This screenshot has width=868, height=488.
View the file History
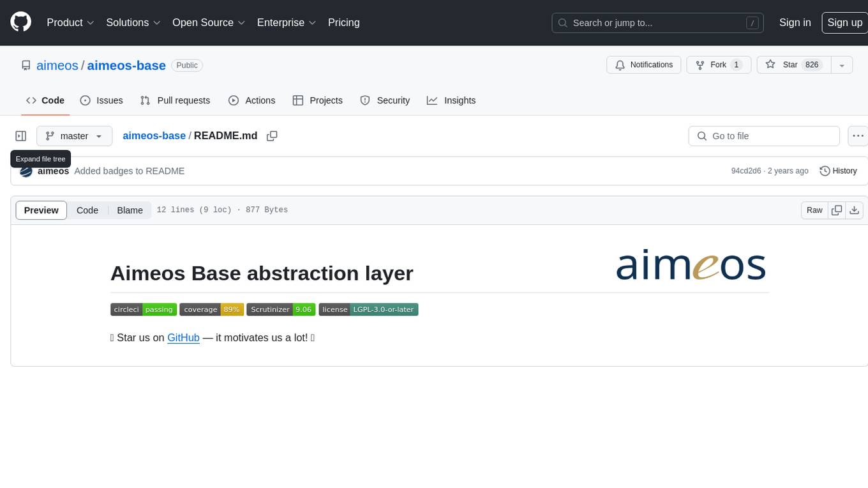tap(838, 171)
